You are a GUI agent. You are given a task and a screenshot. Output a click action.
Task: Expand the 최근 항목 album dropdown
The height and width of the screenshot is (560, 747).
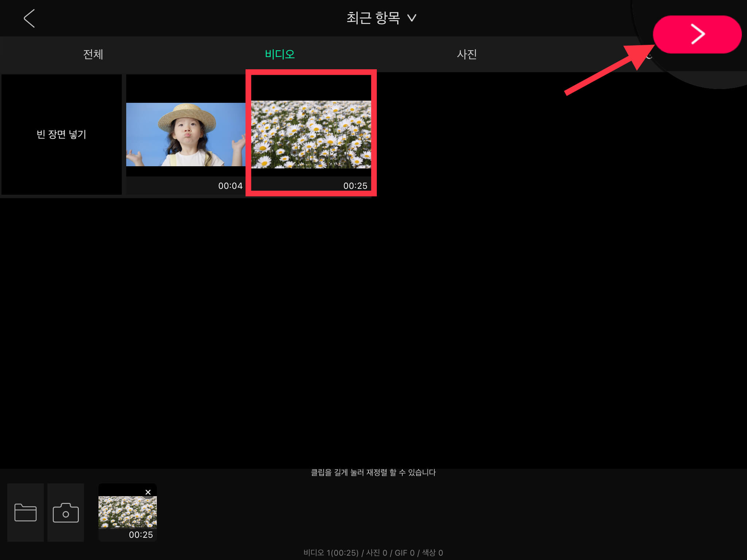373,17
